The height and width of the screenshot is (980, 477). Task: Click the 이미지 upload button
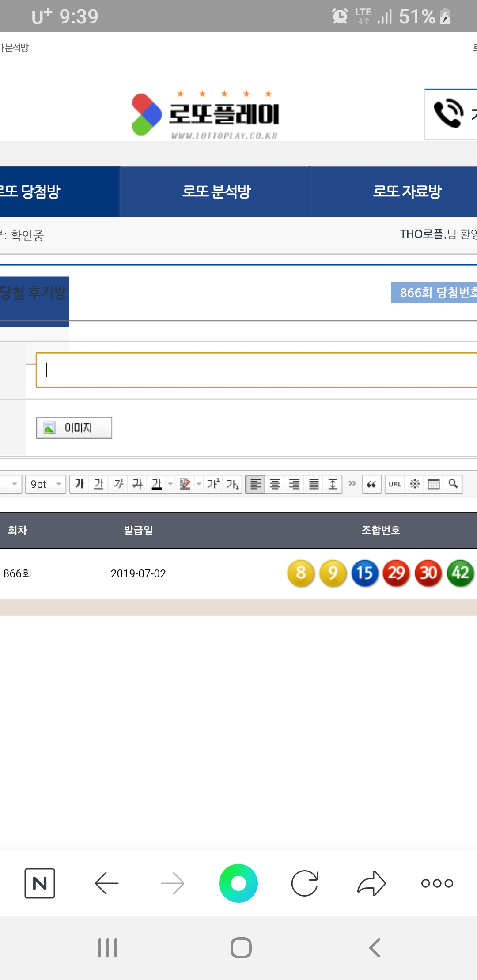74,428
